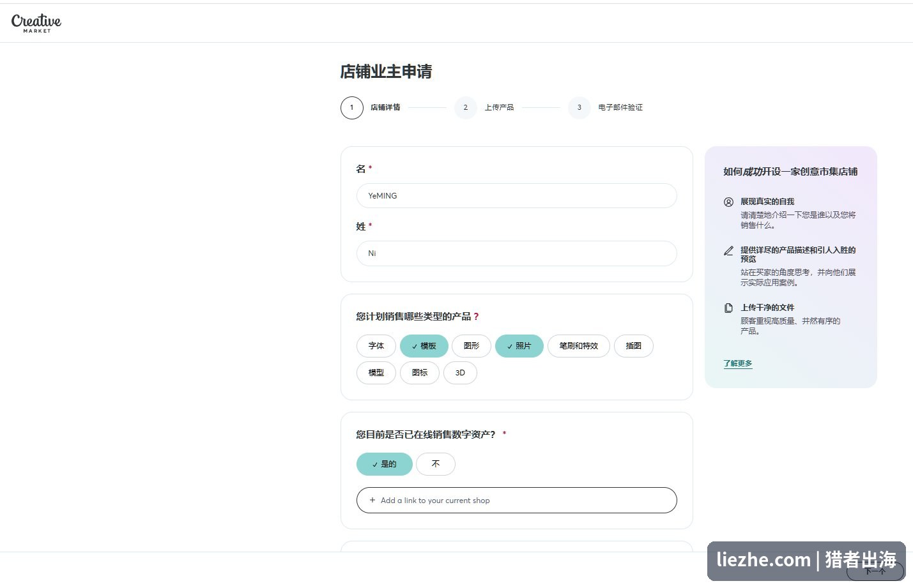Click the 您计划销售哪些类型的产品 question text

(x=413, y=317)
